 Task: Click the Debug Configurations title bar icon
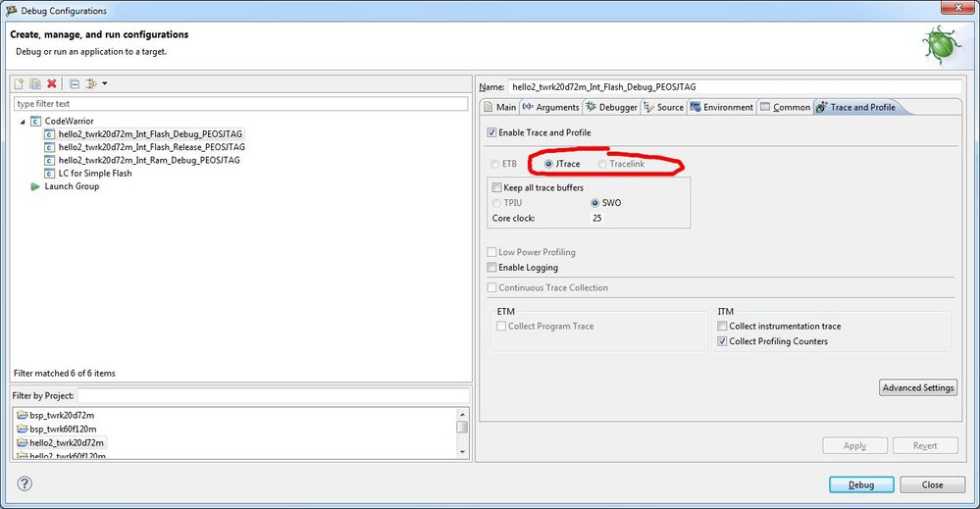11,11
